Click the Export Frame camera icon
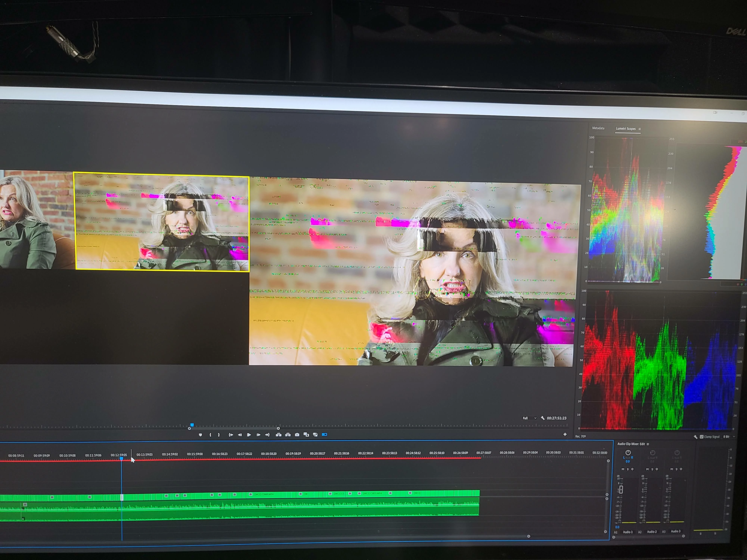 click(297, 435)
